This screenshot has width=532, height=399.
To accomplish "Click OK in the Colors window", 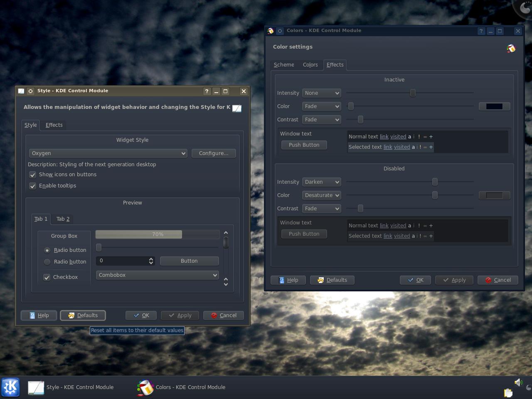I will point(415,280).
